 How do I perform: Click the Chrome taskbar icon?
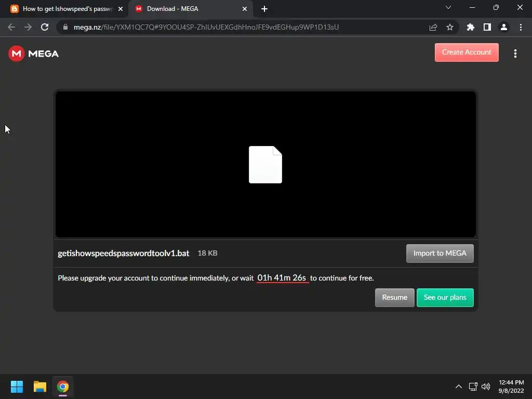coord(63,387)
